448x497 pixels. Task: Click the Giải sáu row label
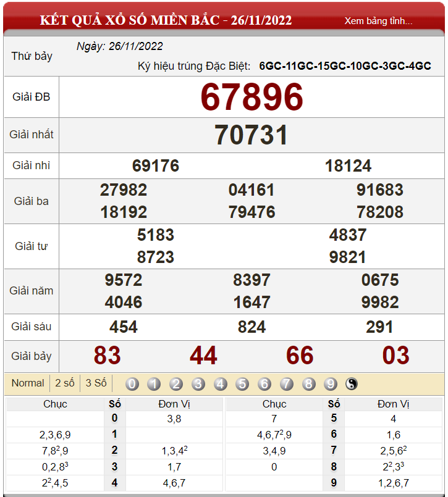pos(31,327)
